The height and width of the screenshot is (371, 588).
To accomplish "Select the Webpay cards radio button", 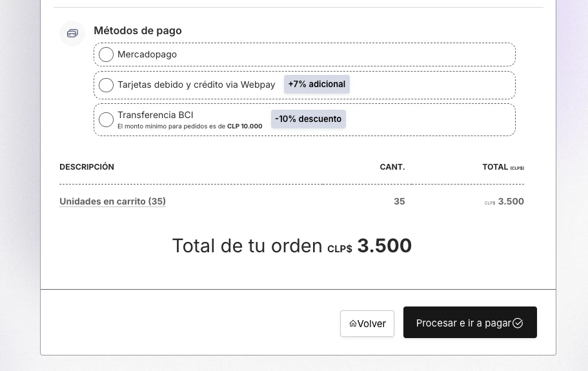I will (106, 85).
